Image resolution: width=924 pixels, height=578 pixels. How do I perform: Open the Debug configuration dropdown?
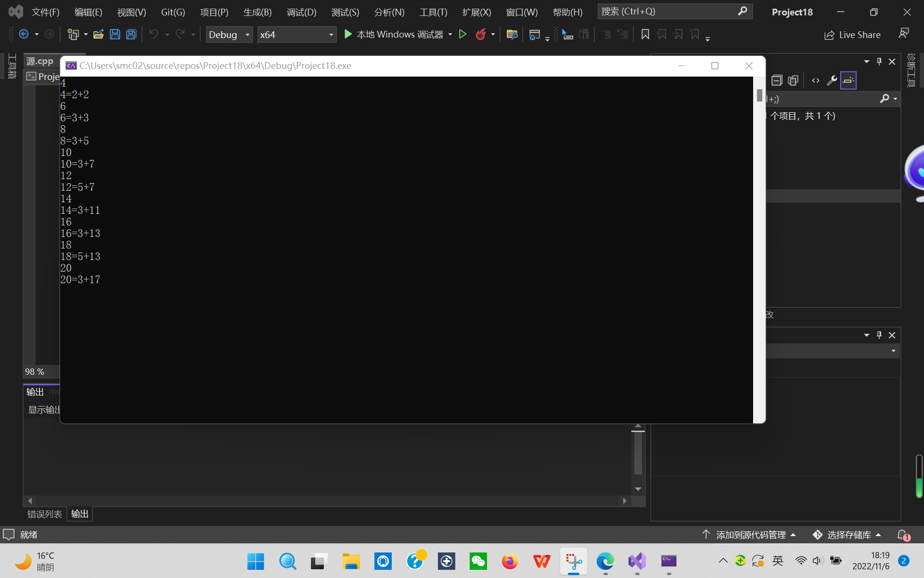(229, 35)
